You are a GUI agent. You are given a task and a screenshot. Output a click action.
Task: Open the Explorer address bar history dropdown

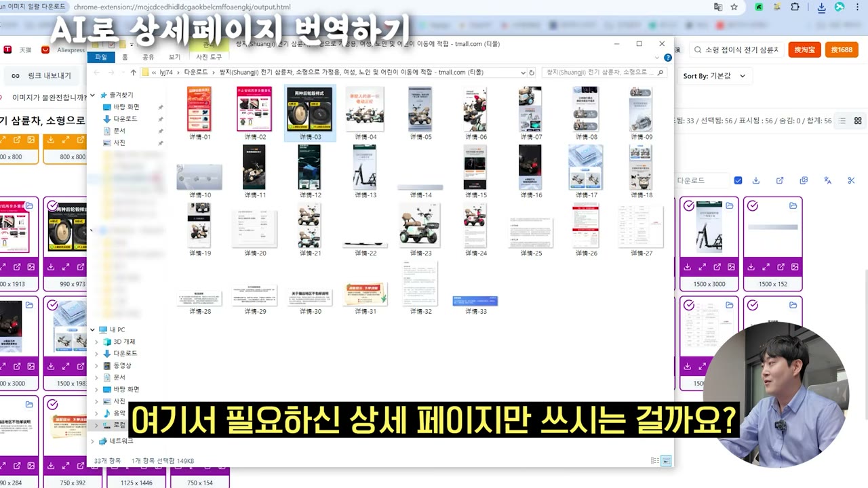tap(523, 73)
